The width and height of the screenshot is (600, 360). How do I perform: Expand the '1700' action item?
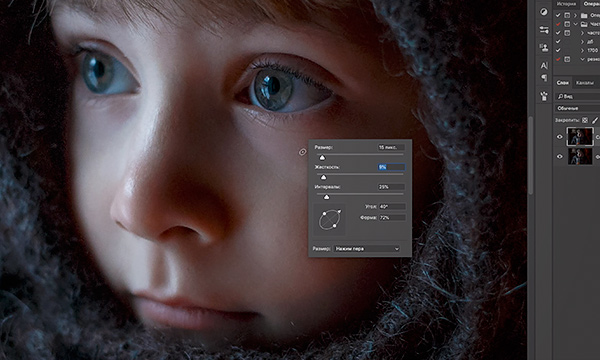click(x=582, y=50)
